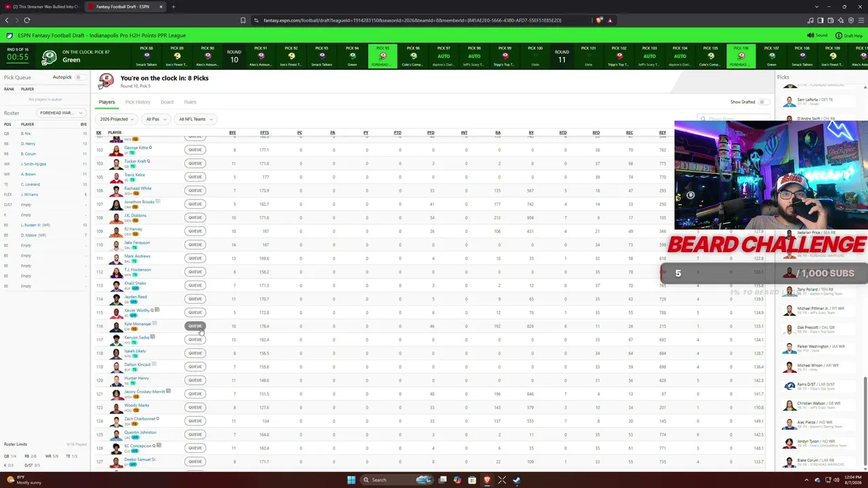Open the 2026 Projected stats dropdown
Image resolution: width=868 pixels, height=488 pixels.
pyautogui.click(x=117, y=119)
